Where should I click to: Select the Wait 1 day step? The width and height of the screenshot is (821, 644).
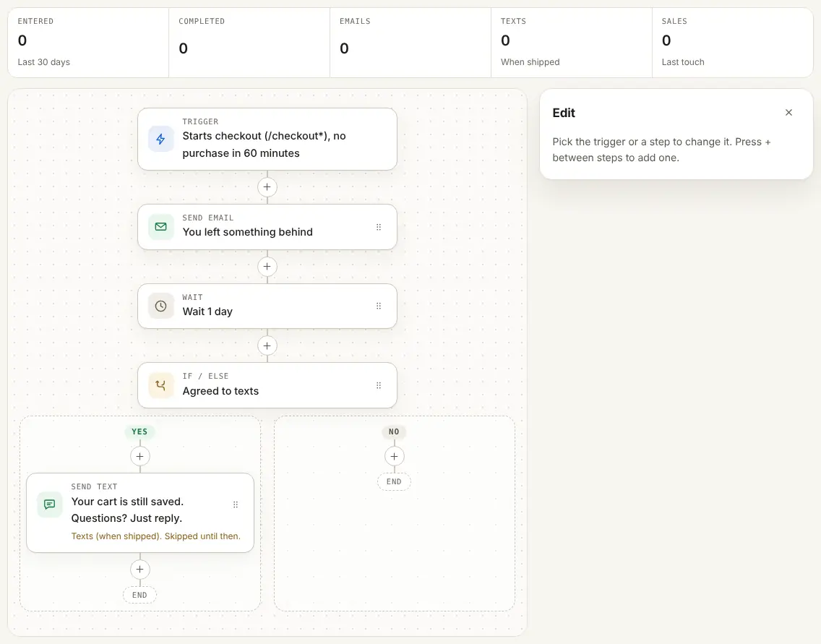click(x=267, y=306)
